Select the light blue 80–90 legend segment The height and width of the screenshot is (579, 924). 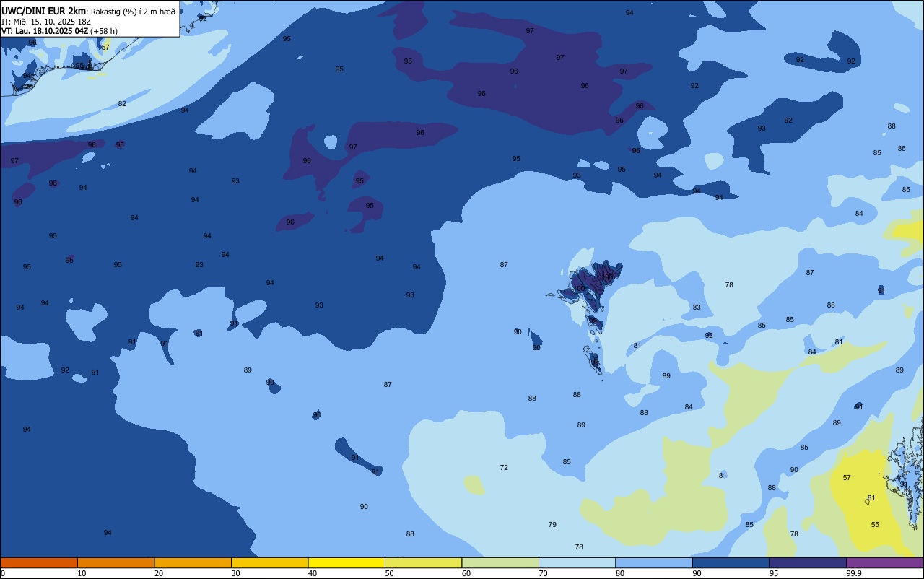[x=654, y=562]
